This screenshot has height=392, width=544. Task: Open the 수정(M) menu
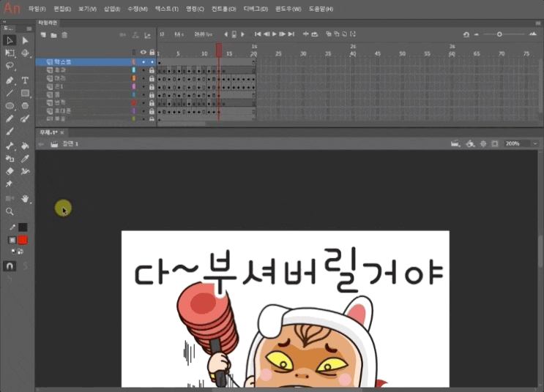(138, 9)
